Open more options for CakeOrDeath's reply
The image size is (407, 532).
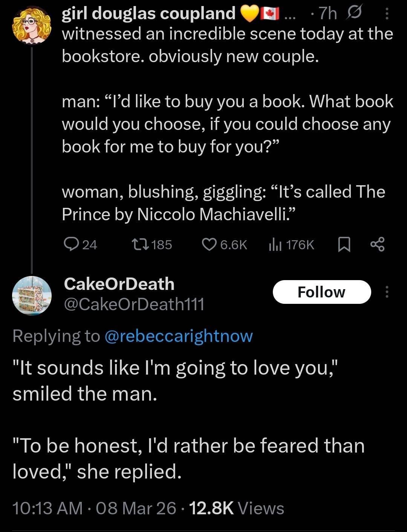coord(386,292)
